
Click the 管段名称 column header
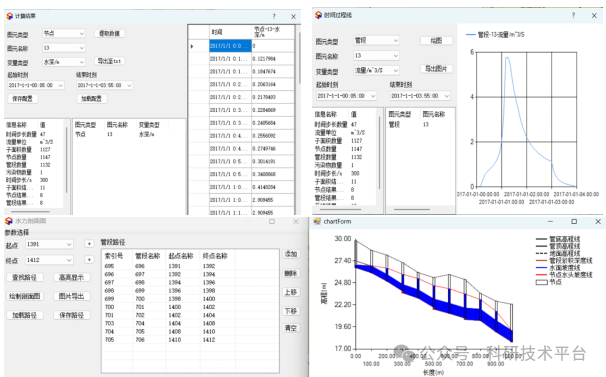149,256
